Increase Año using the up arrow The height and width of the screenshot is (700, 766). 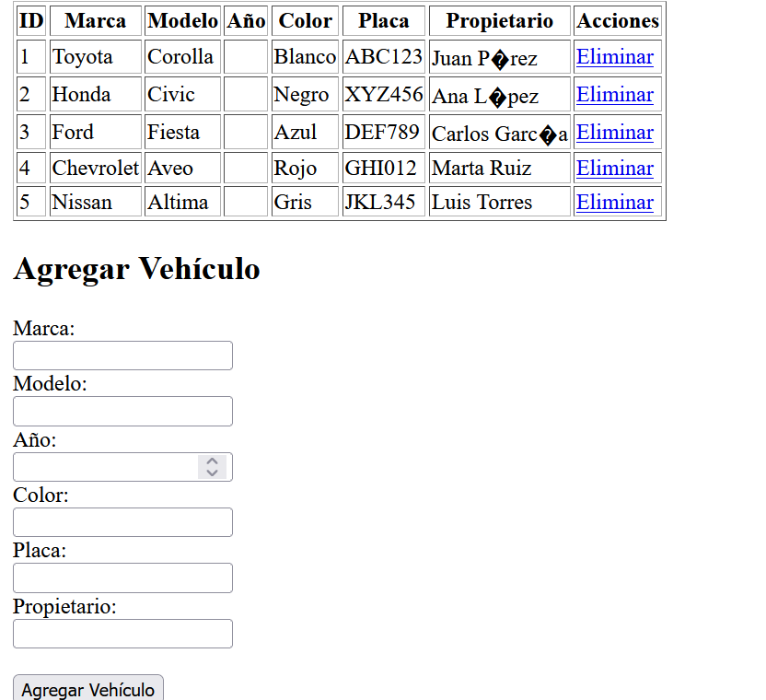pyautogui.click(x=212, y=461)
